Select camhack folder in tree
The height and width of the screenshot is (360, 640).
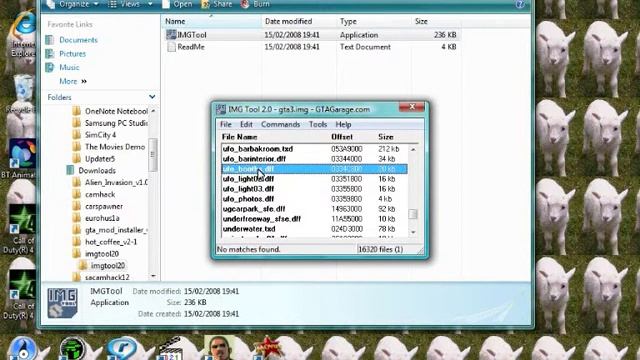[x=100, y=194]
